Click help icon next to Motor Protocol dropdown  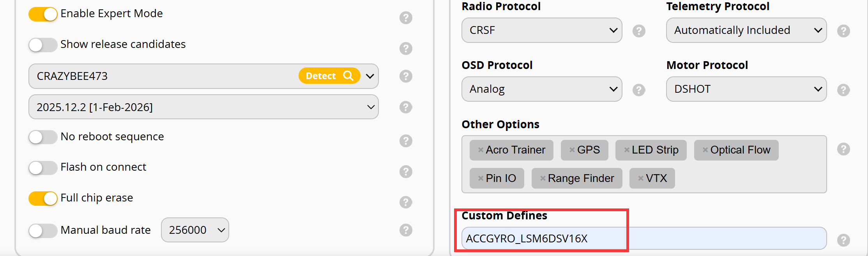click(843, 90)
